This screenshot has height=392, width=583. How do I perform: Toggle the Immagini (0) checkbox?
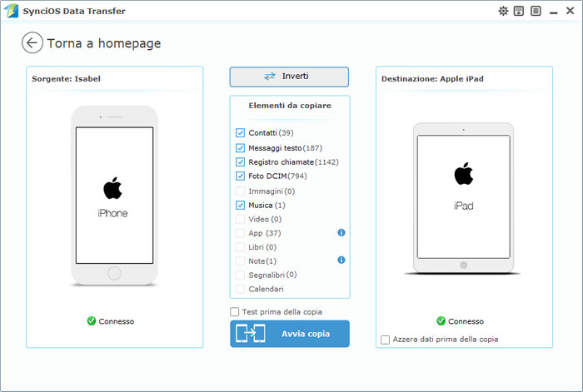point(240,191)
